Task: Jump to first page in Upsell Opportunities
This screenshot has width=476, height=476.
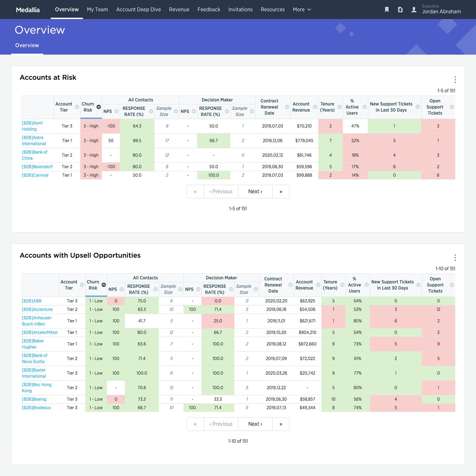Action: click(x=195, y=424)
